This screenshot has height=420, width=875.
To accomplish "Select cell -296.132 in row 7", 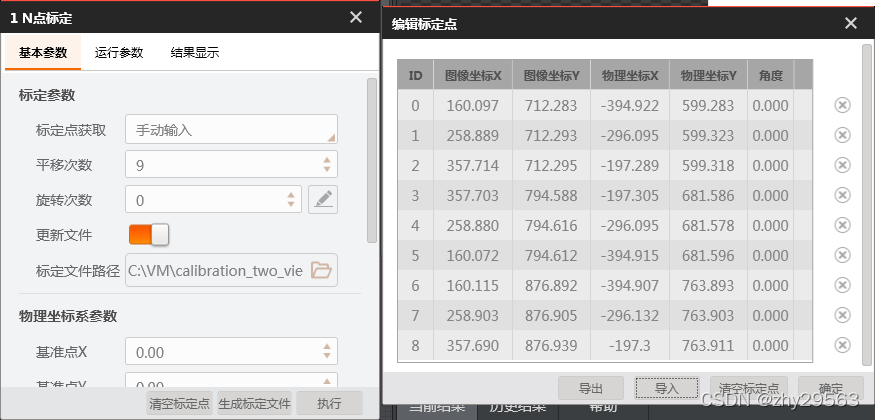I will pos(630,316).
